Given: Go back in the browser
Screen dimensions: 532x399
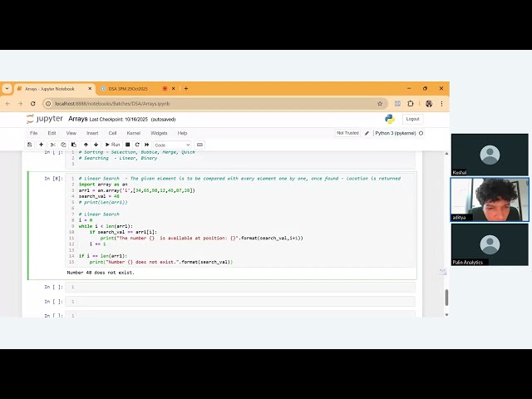Looking at the screenshot, I should [7, 103].
